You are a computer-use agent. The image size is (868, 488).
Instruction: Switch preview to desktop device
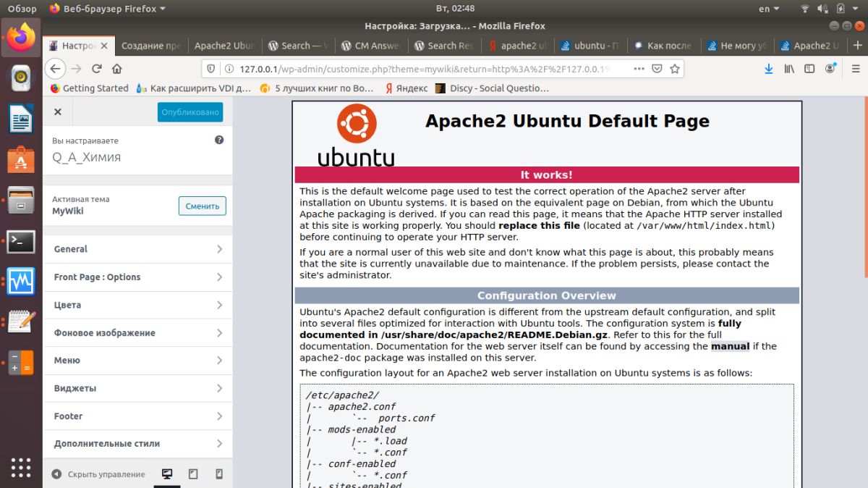(x=167, y=474)
